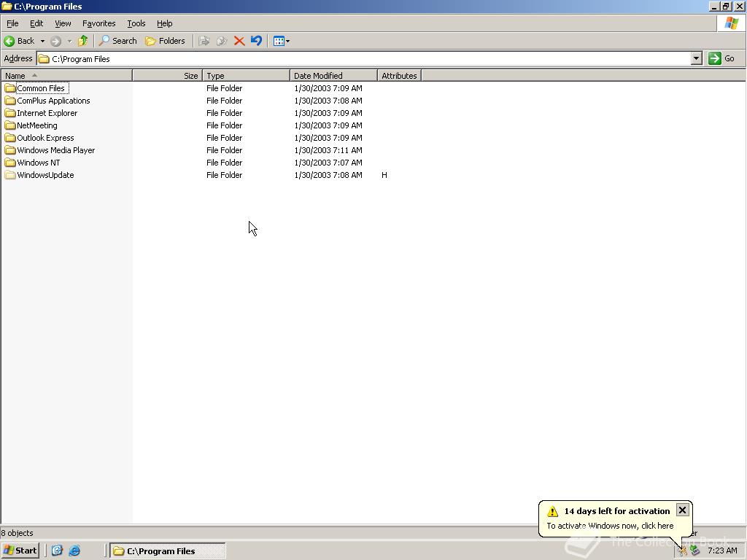The width and height of the screenshot is (747, 560).
Task: Click the folder icon in window title bar
Action: [x=7, y=6]
